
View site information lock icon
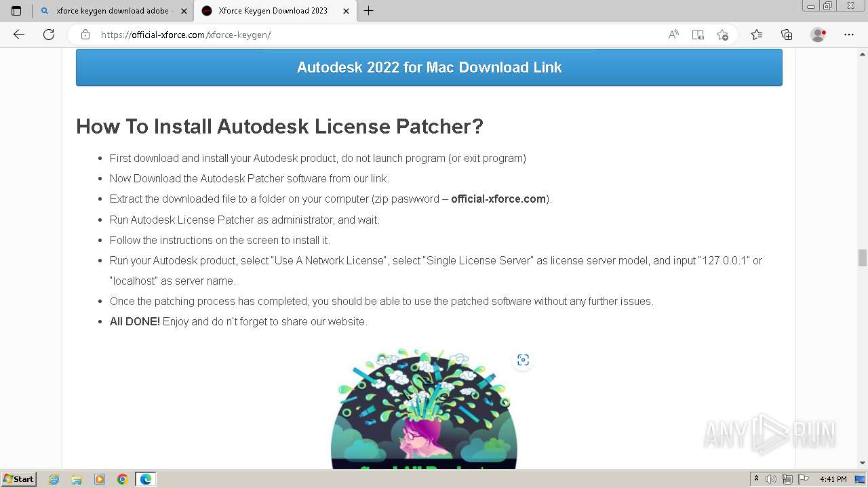85,35
